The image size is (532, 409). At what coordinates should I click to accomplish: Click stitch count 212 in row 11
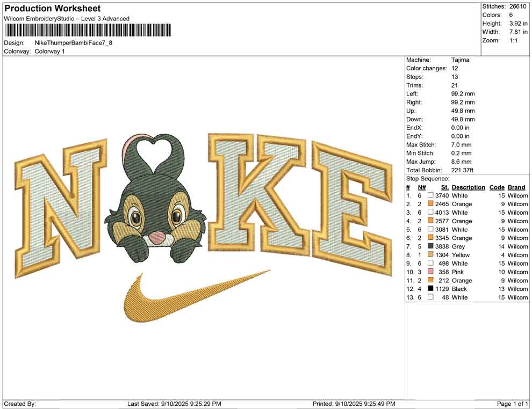tap(444, 280)
